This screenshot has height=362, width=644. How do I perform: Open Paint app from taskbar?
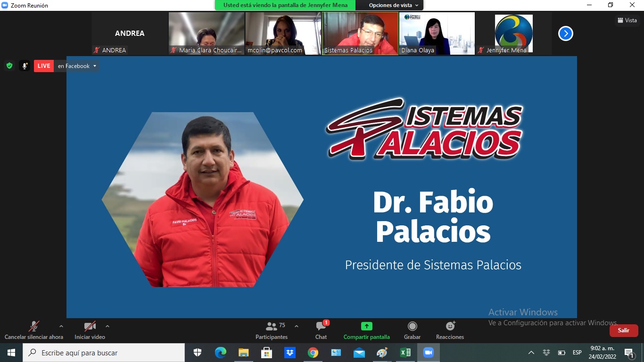[x=382, y=353]
